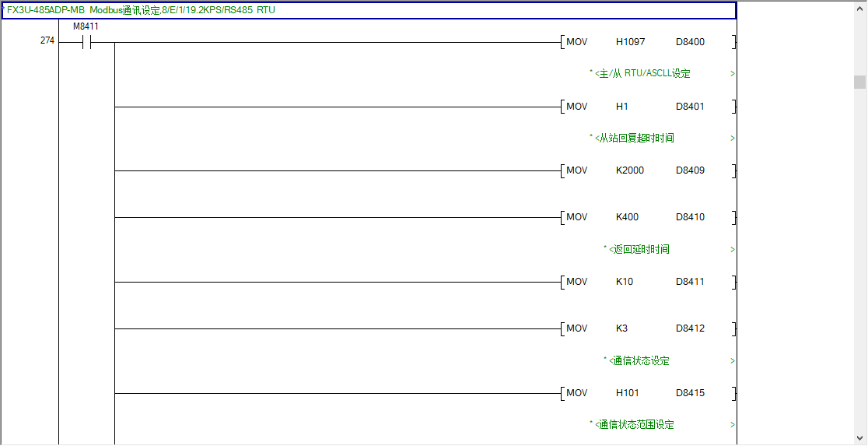Select the M8411 normally open contact
Viewport: 868px width, 446px height.
(x=86, y=42)
